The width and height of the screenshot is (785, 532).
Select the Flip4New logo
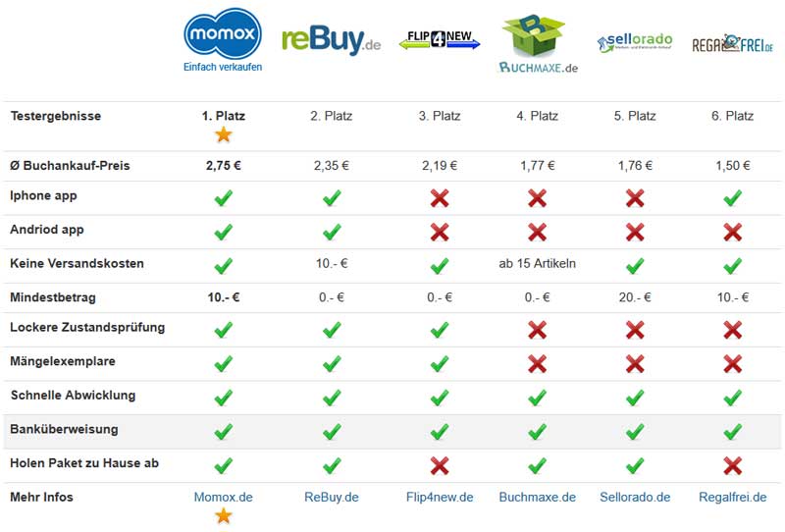point(439,39)
